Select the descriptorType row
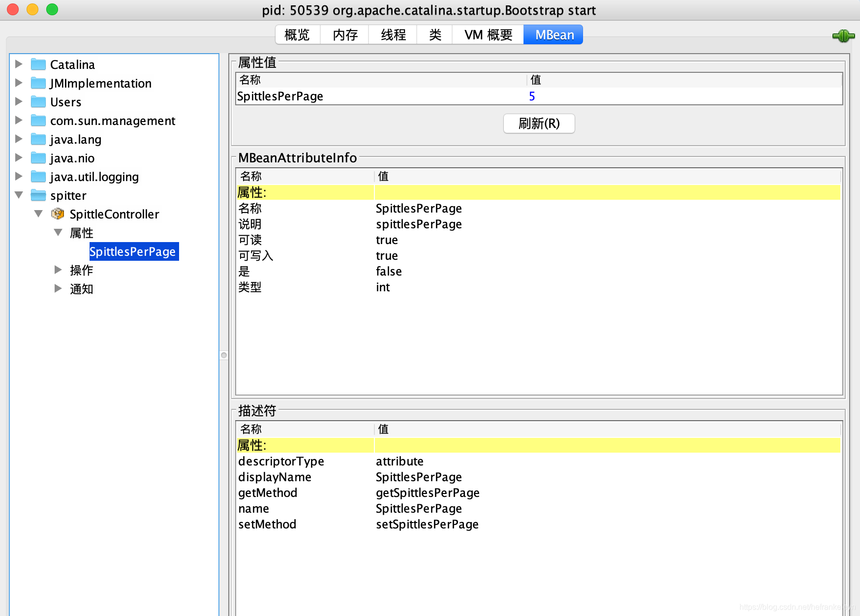Viewport: 860px width, 616px height. 539,462
